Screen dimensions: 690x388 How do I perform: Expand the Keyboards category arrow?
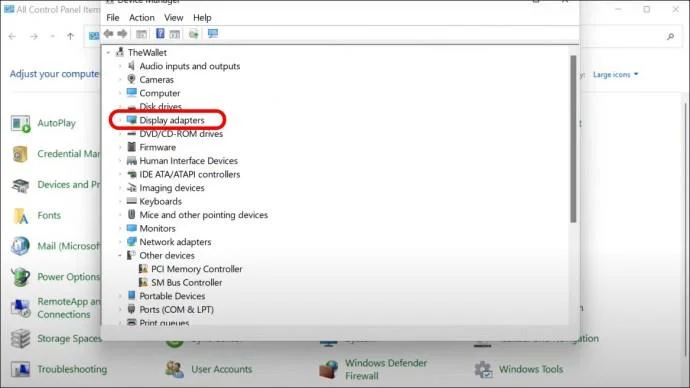point(120,201)
